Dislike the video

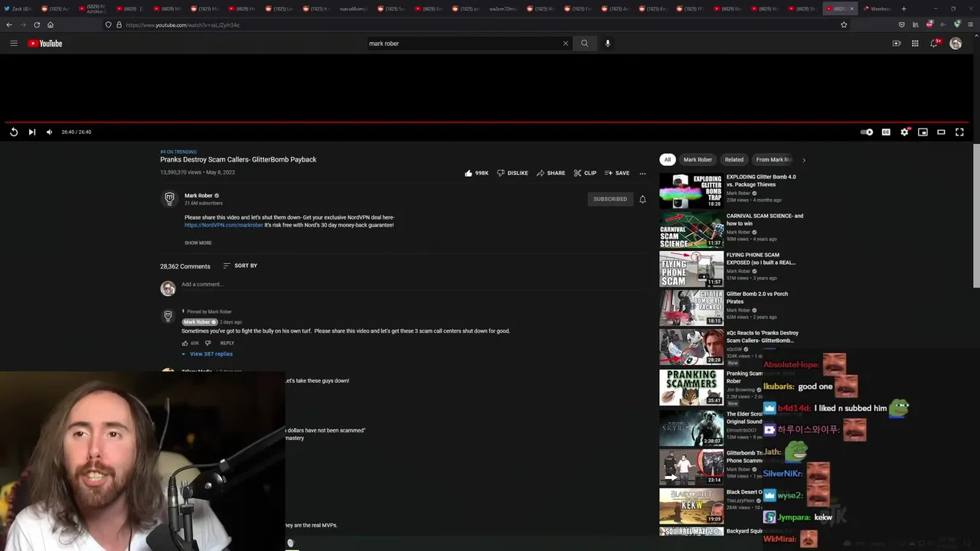point(512,173)
